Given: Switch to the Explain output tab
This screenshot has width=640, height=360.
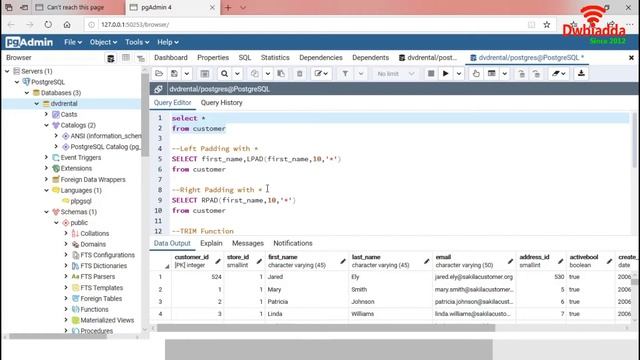Looking at the screenshot, I should (211, 243).
